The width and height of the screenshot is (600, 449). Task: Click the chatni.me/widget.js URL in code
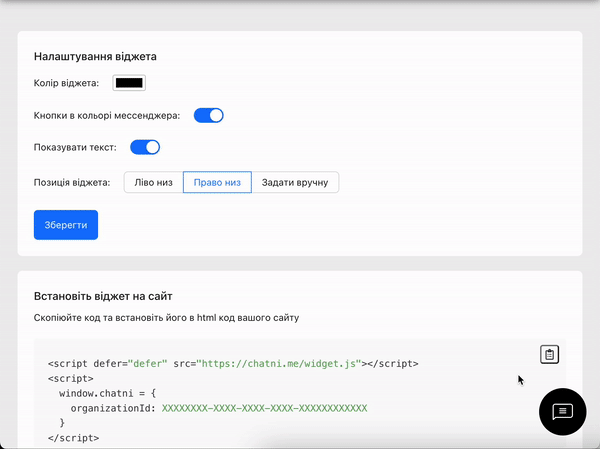point(279,364)
